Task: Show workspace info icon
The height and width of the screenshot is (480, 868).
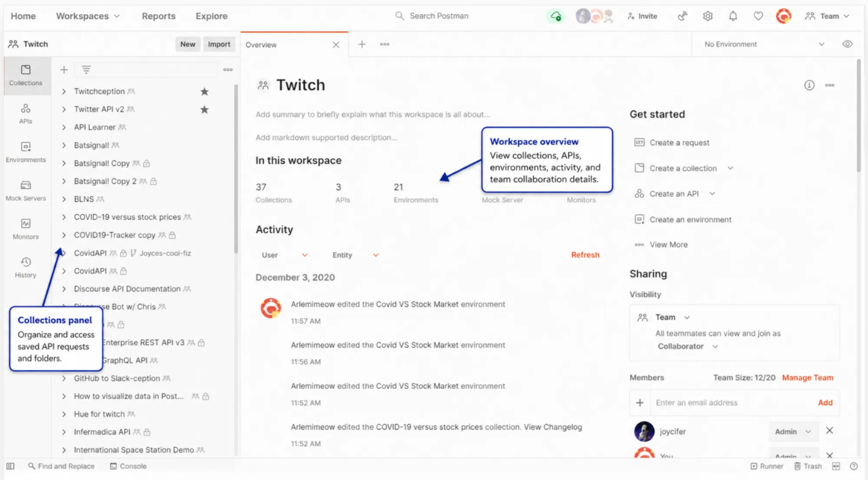Action: tap(809, 85)
